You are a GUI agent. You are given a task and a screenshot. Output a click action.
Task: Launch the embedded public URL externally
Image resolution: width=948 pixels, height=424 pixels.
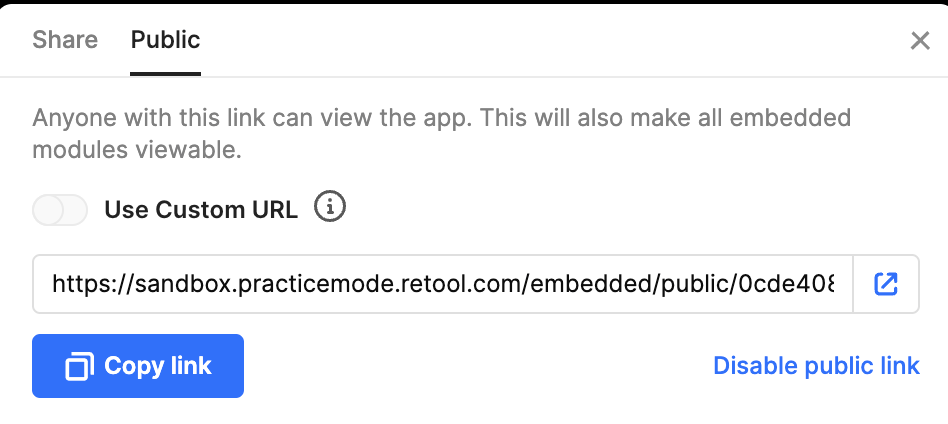pyautogui.click(x=886, y=284)
